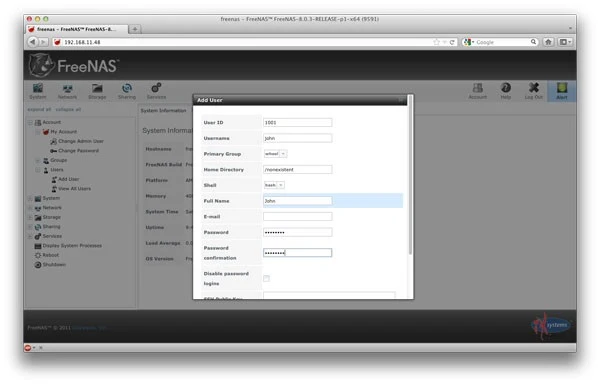
Task: Click the browser back arrow
Action: 33,42
